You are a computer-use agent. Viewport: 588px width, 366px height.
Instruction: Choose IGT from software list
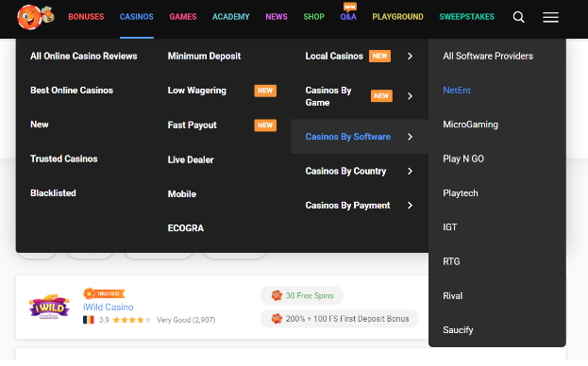coord(450,227)
